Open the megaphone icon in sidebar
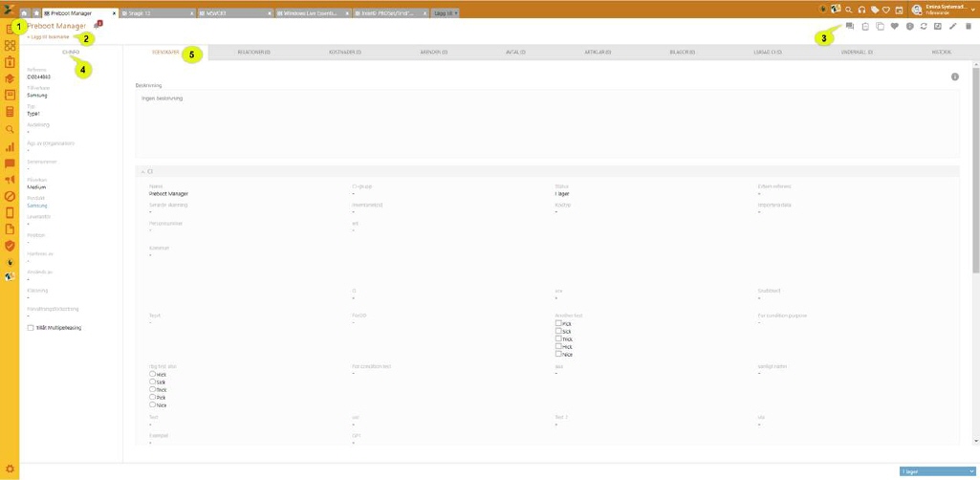Screen dimensions: 980x480 click(x=10, y=180)
